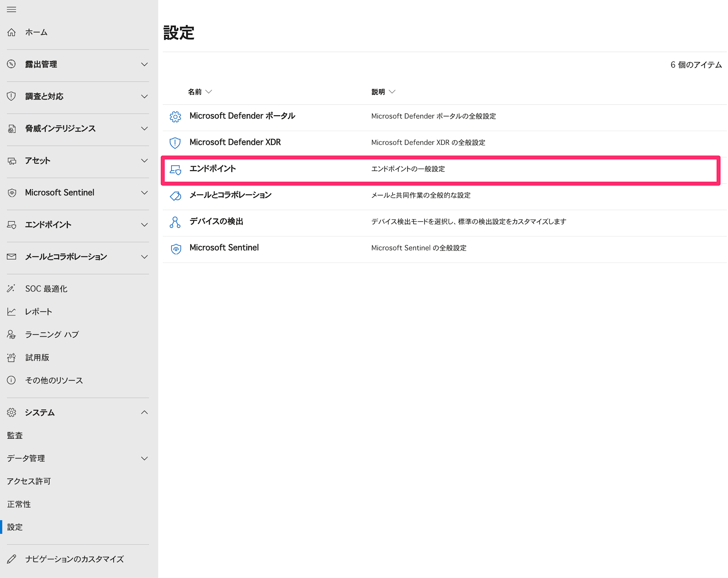Image resolution: width=728 pixels, height=578 pixels.
Task: Click gear icon of Microsoft Defender ポータル row
Action: (175, 116)
